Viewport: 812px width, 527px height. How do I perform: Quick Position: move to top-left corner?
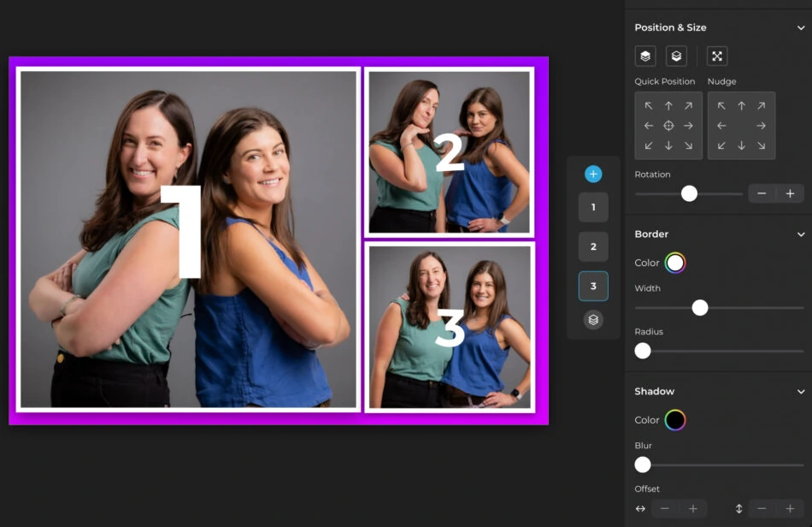649,106
